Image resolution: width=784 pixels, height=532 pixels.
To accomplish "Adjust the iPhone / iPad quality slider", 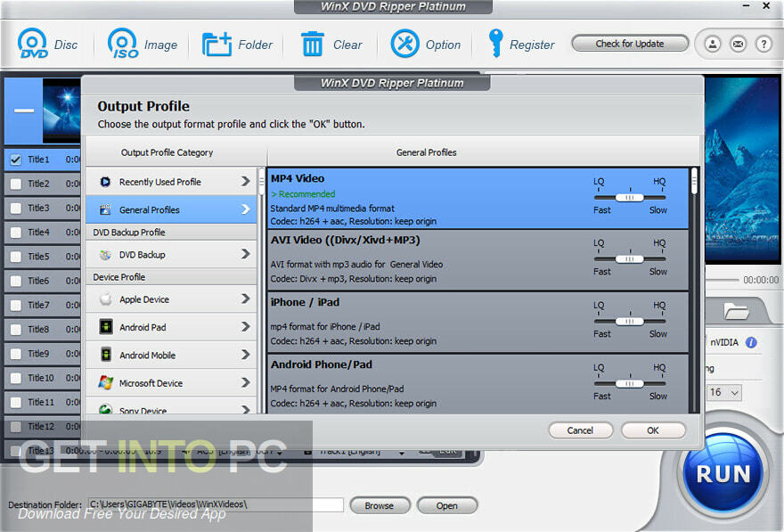I will point(630,322).
